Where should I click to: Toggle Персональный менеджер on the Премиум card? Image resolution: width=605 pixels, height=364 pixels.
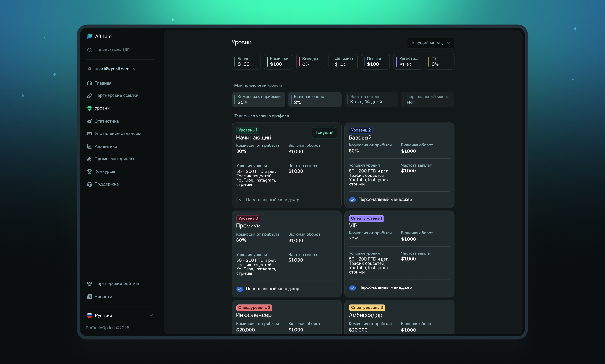[239, 289]
